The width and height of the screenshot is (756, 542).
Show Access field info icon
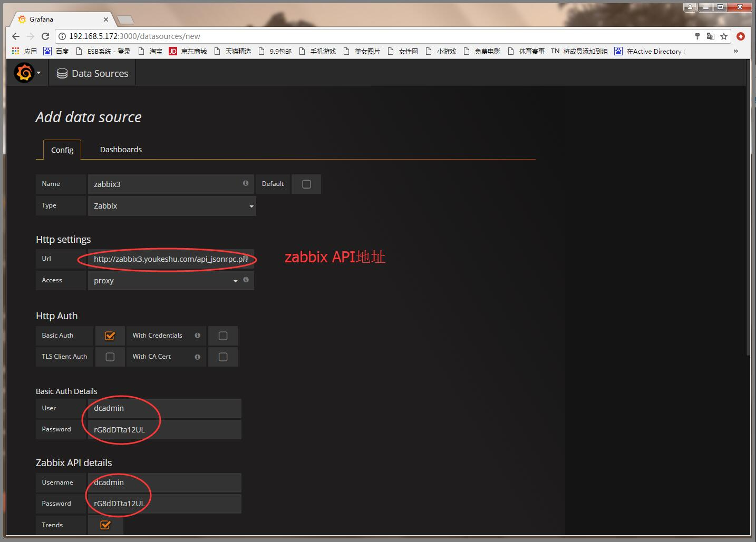coord(246,280)
